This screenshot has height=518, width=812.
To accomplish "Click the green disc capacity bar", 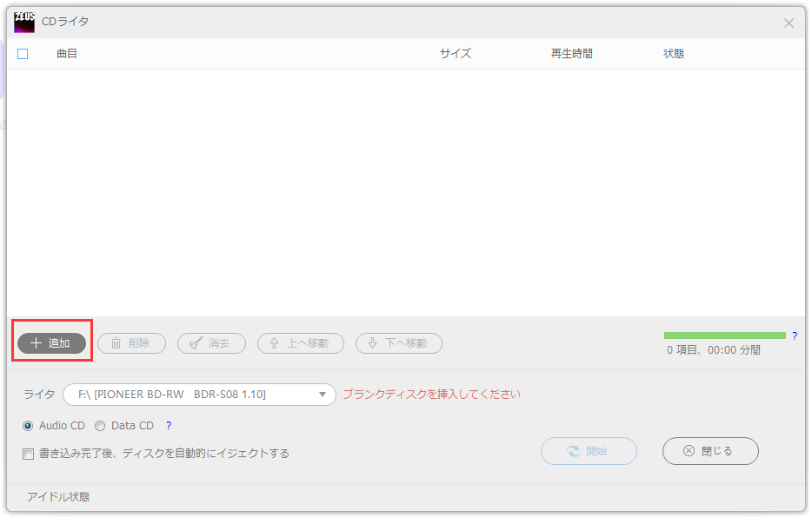I will tap(724, 335).
